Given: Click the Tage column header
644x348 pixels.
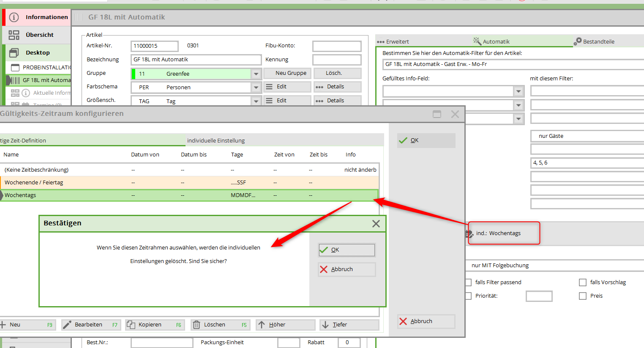Looking at the screenshot, I should point(237,155).
